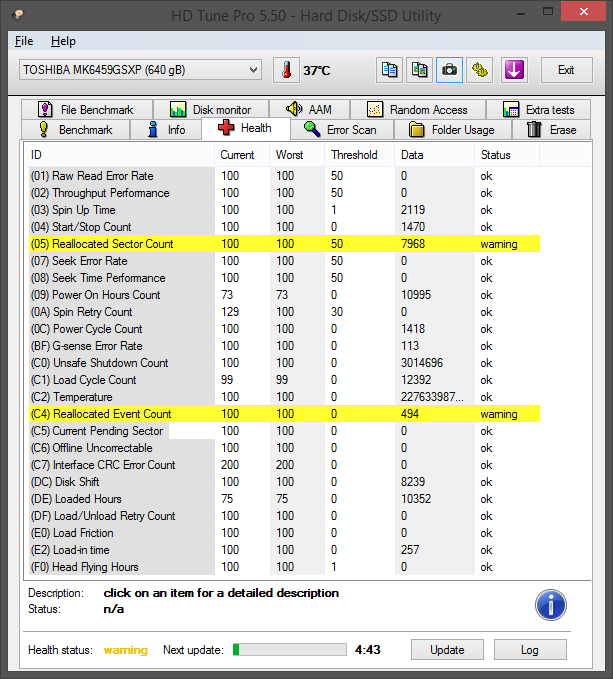The height and width of the screenshot is (679, 613).
Task: Click the temperature thermometer icon
Action: coord(286,70)
